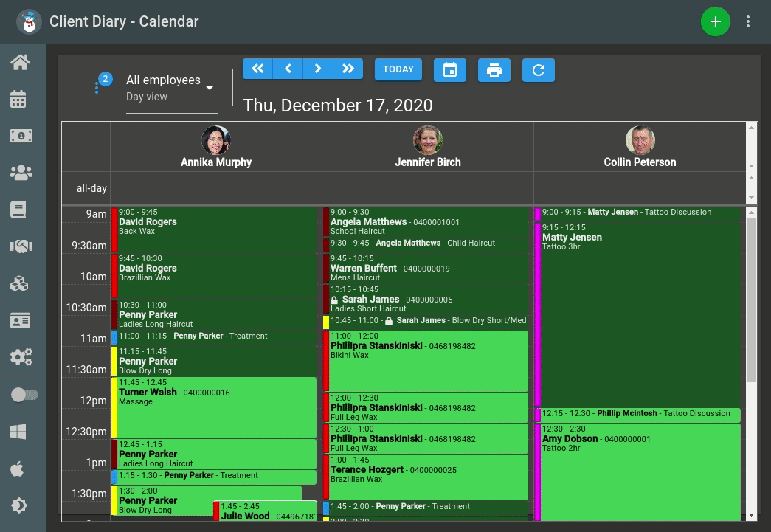Open the 1:15 Penny Parker Treatment appointment
Screen dimensions: 771x532
(214, 476)
